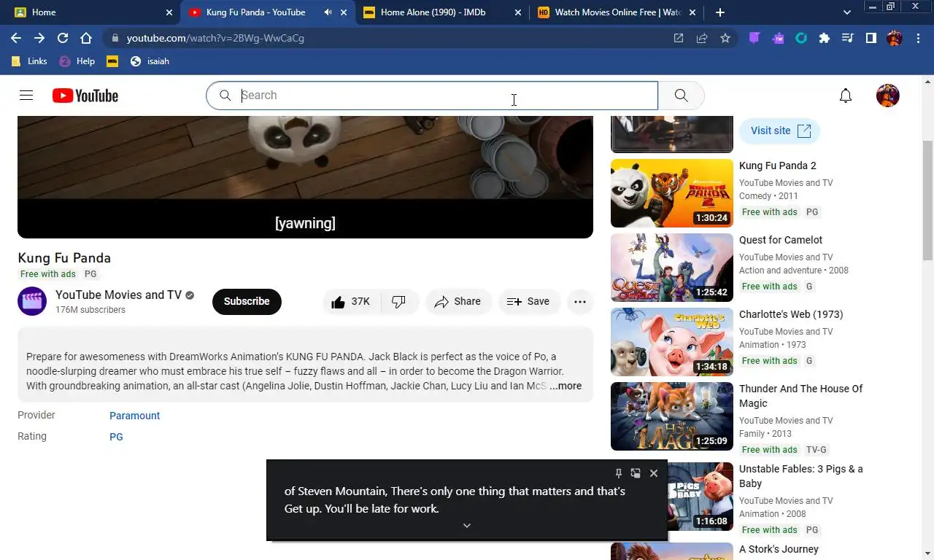
Task: Click the Visit site button
Action: [x=780, y=131]
